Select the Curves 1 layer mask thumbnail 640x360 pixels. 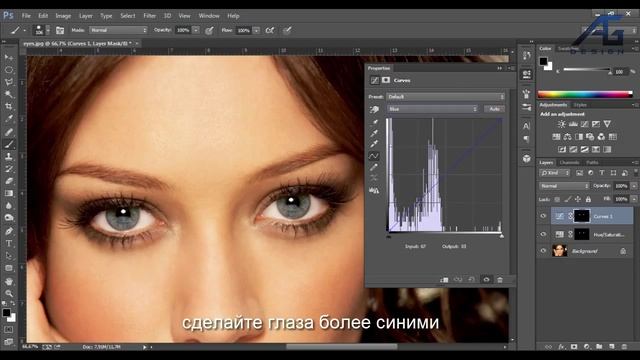[582, 216]
